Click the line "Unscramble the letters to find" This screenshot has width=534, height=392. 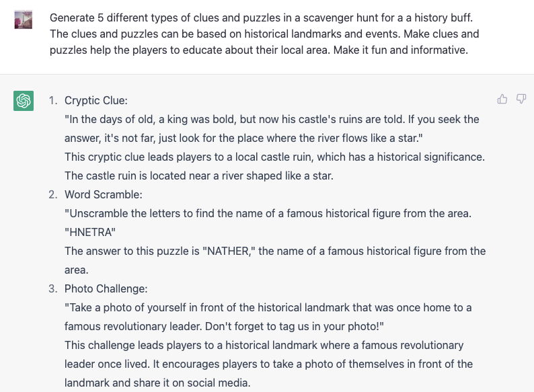(x=268, y=214)
